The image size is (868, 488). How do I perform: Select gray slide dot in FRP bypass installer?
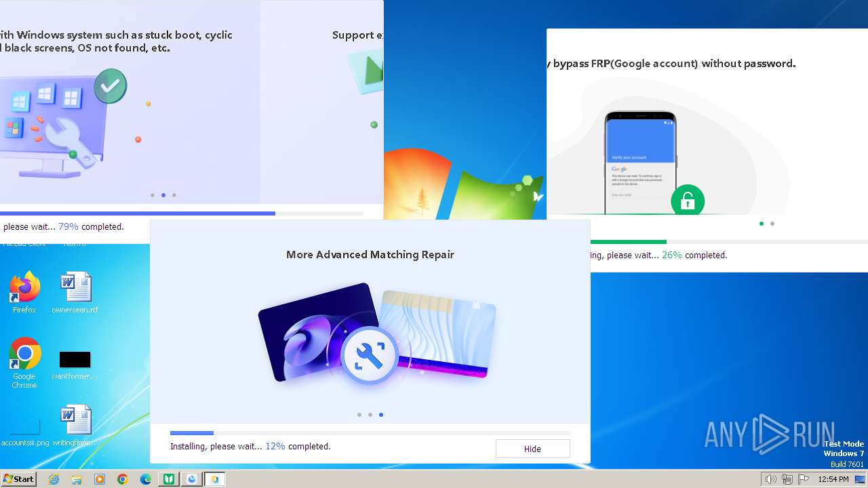pyautogui.click(x=772, y=224)
